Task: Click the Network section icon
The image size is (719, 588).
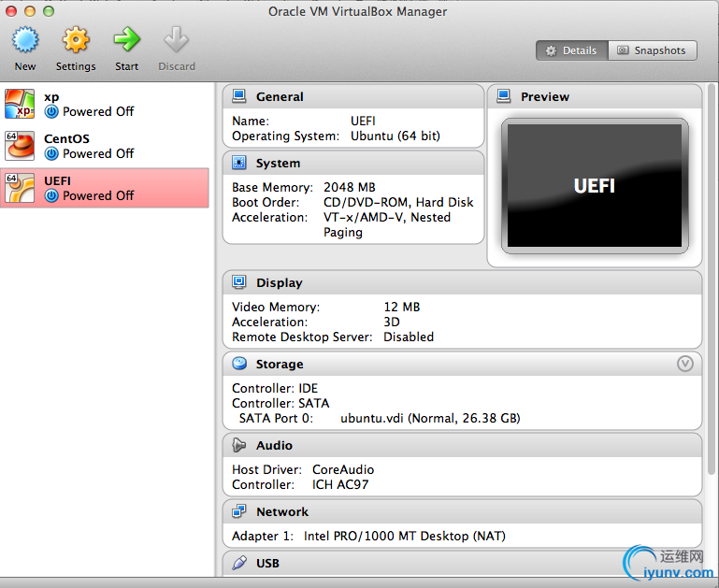Action: click(x=239, y=511)
